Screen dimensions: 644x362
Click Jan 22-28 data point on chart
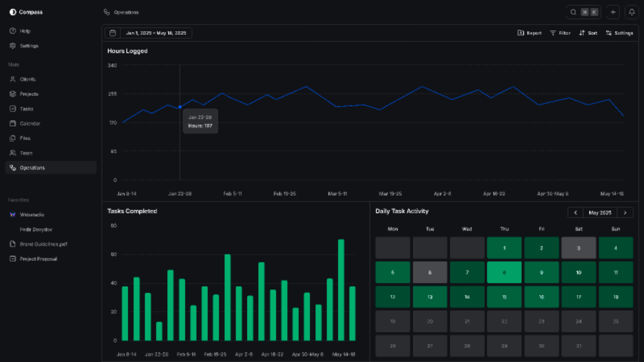(x=180, y=107)
